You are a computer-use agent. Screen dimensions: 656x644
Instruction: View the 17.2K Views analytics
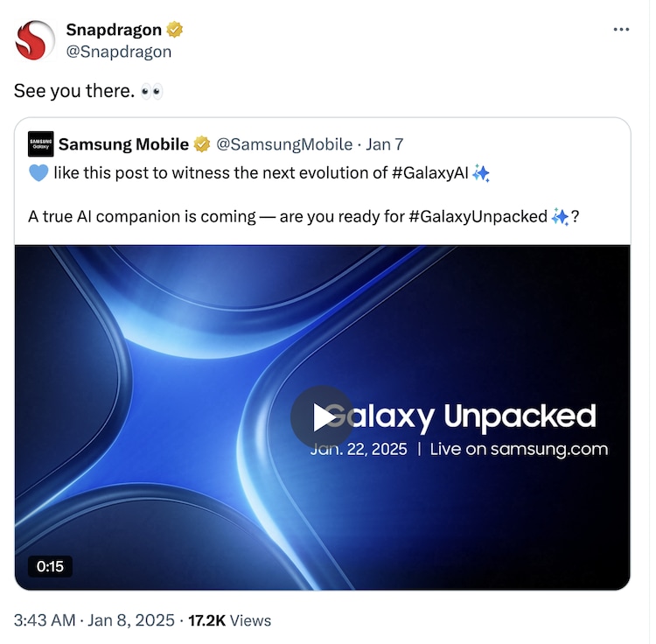(229, 620)
